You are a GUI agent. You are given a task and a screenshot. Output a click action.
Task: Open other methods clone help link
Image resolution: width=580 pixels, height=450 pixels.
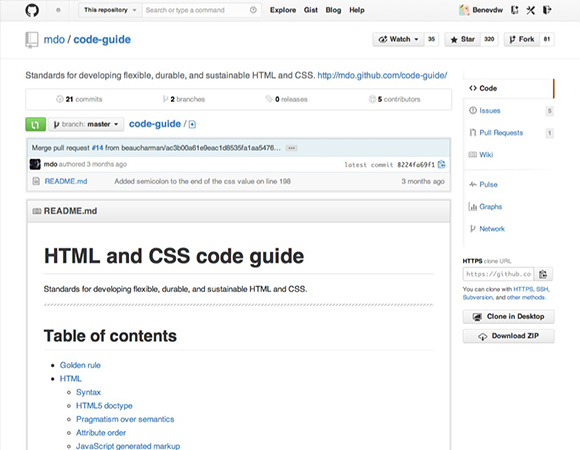pyautogui.click(x=526, y=297)
